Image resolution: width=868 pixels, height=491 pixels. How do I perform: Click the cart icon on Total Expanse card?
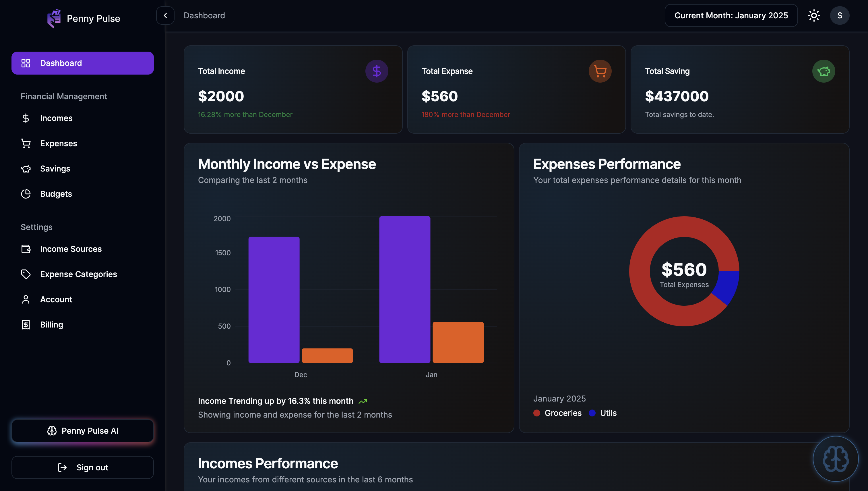(x=600, y=71)
